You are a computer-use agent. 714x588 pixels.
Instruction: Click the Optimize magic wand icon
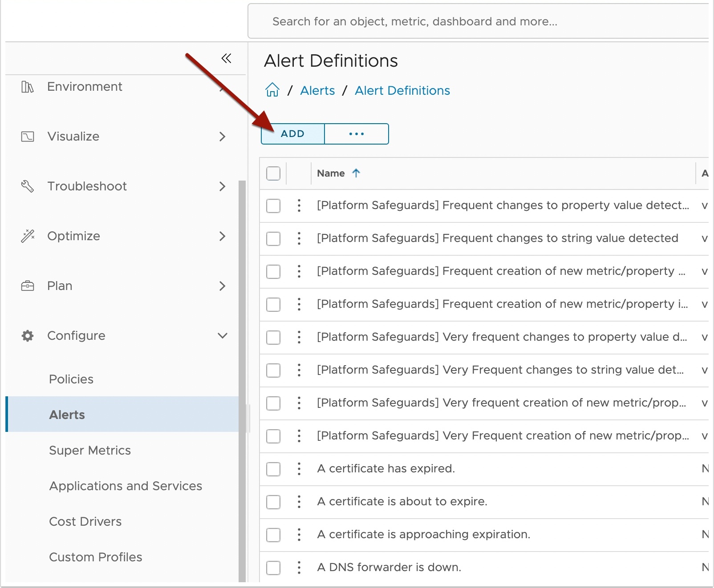pyautogui.click(x=28, y=236)
